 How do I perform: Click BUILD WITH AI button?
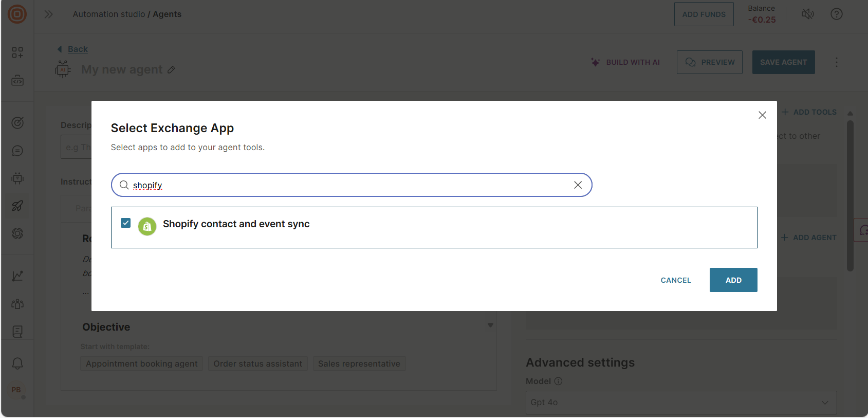[x=626, y=62]
